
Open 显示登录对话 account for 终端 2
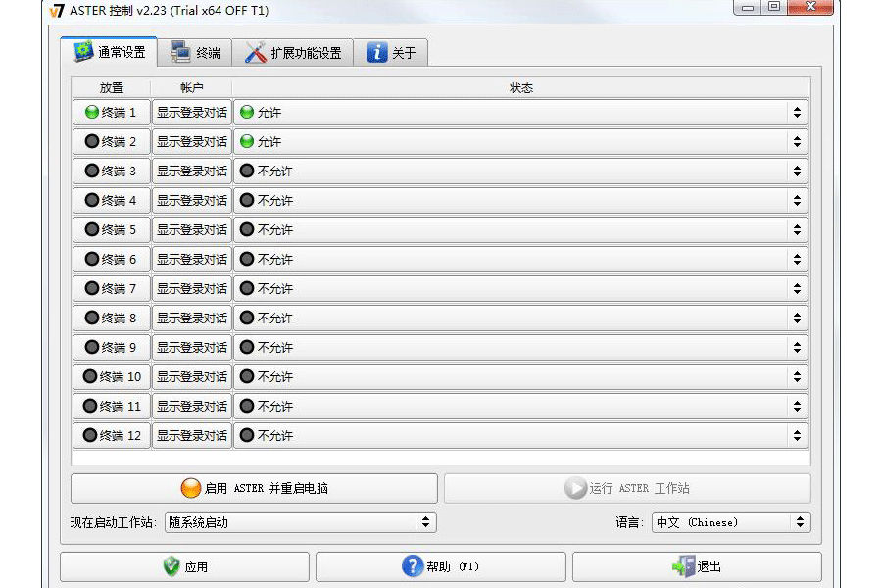[192, 141]
